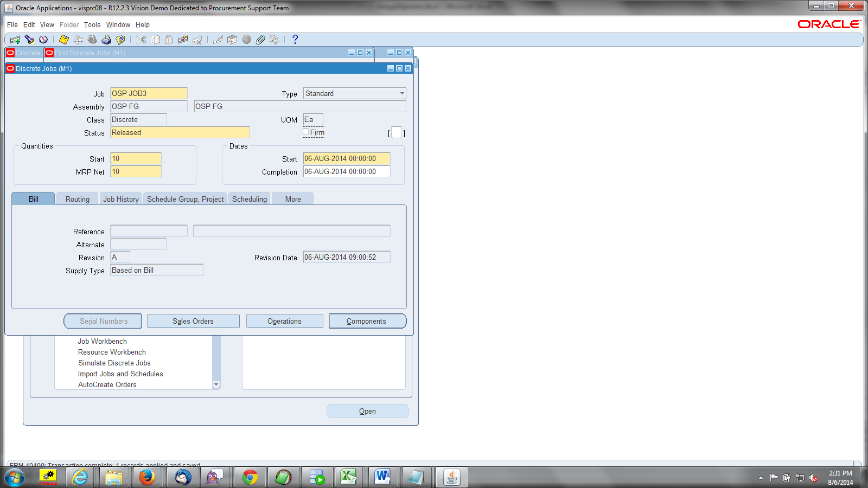This screenshot has width=868, height=488.
Task: Click the descriptive flexfield bracket box
Action: [x=397, y=132]
